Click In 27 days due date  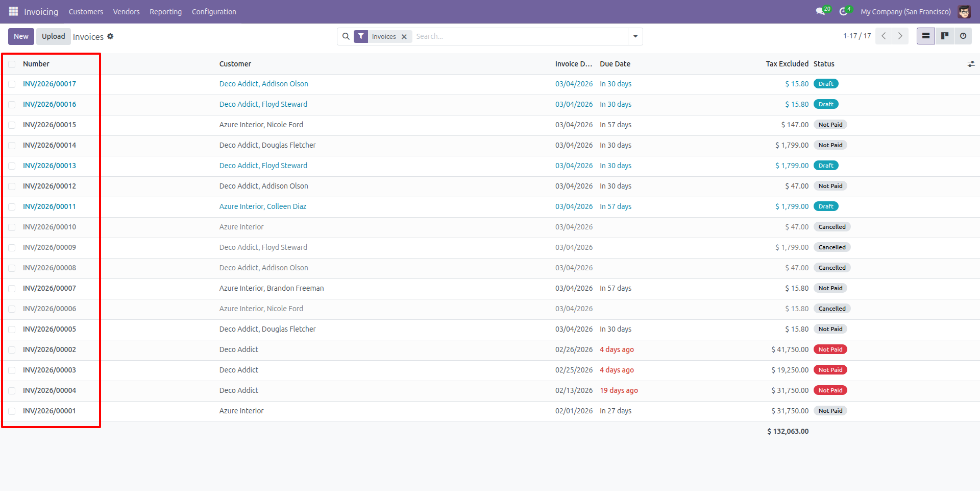[616, 411]
